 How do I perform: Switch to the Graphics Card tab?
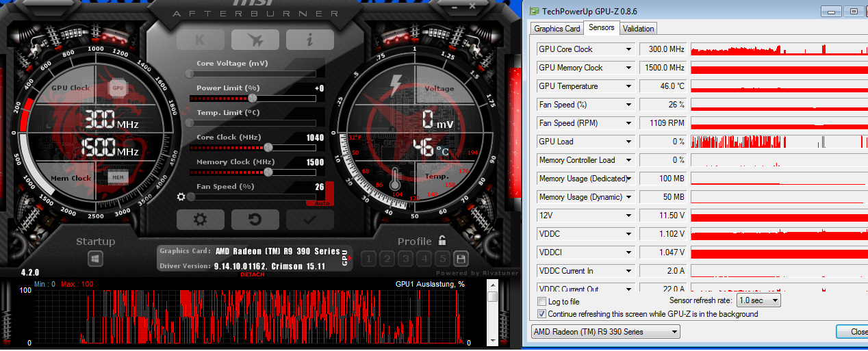pos(557,29)
